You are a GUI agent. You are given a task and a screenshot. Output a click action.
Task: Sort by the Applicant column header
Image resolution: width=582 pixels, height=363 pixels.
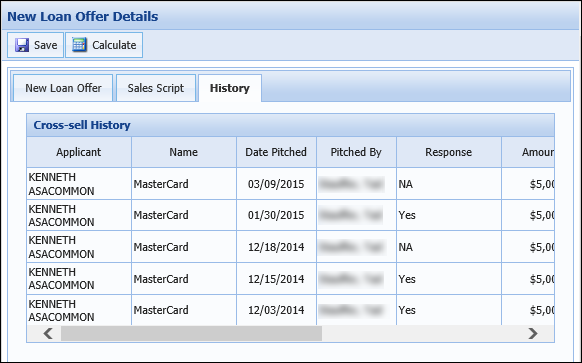[x=79, y=152]
